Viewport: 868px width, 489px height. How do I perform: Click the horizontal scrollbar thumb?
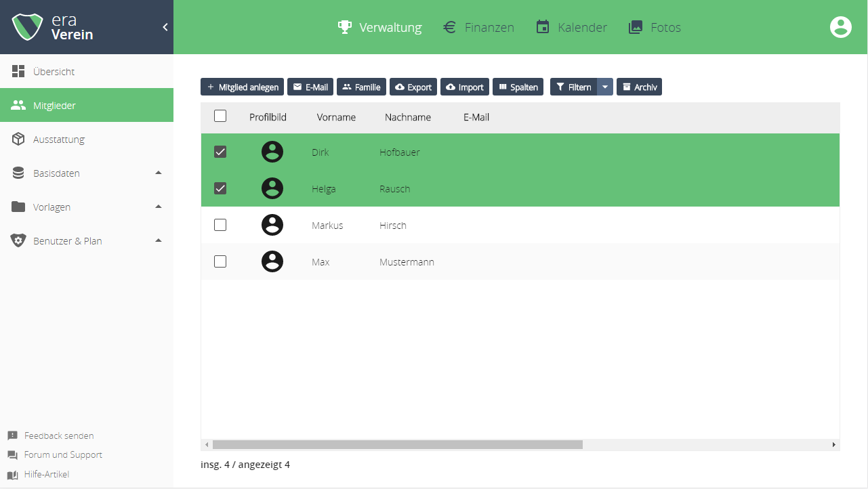point(398,444)
